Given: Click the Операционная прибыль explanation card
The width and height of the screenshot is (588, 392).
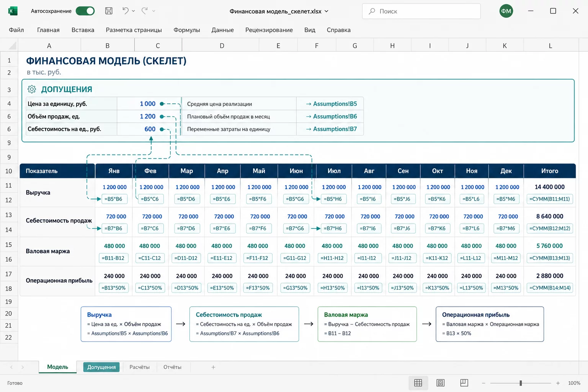Looking at the screenshot, I should (x=490, y=324).
